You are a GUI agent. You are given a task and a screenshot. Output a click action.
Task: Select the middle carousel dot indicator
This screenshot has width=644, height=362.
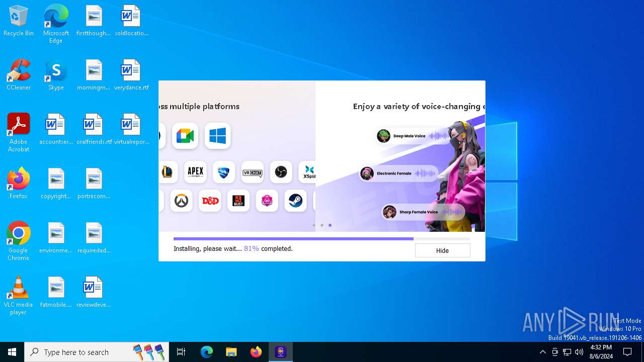[x=322, y=225]
